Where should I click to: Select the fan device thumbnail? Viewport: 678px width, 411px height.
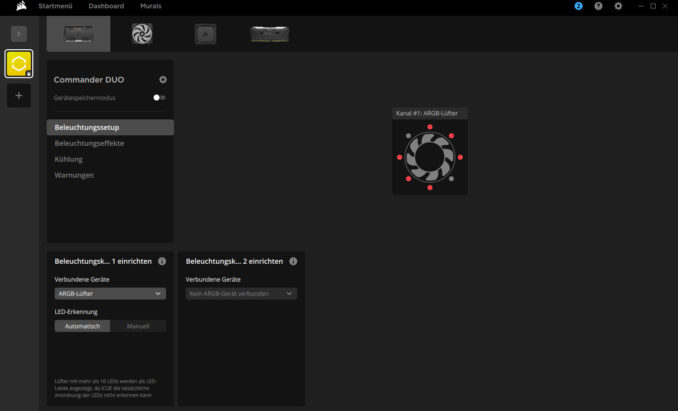point(142,34)
